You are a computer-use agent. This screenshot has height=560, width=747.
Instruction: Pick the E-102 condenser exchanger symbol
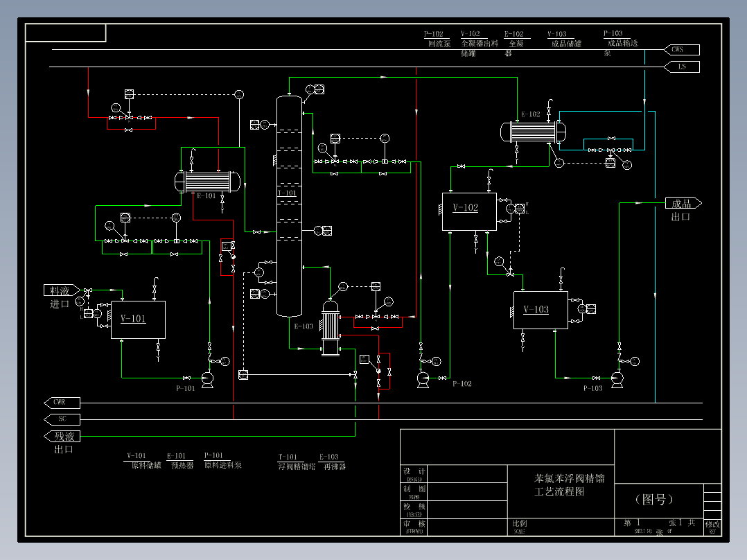[533, 132]
